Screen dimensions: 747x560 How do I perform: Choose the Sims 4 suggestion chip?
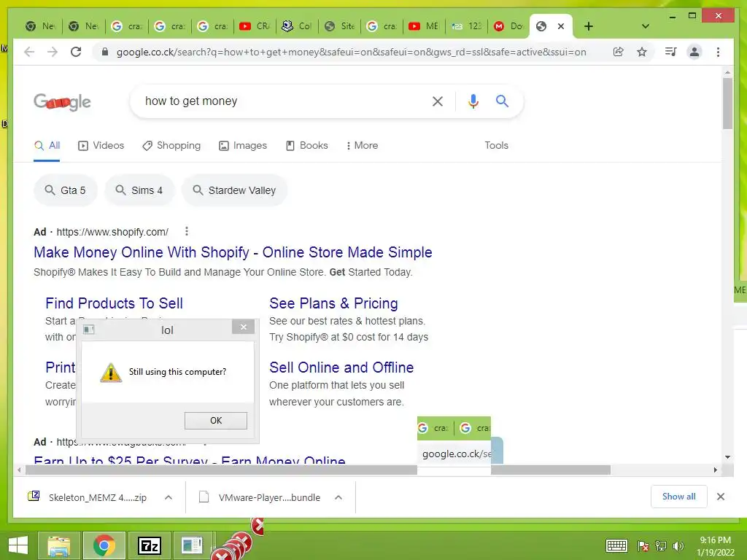click(139, 190)
